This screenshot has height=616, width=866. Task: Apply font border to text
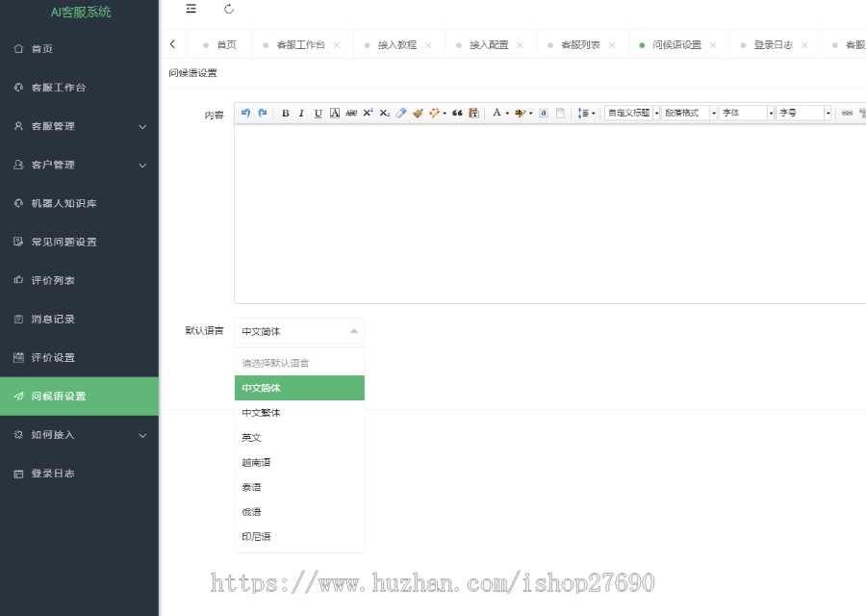pyautogui.click(x=335, y=113)
